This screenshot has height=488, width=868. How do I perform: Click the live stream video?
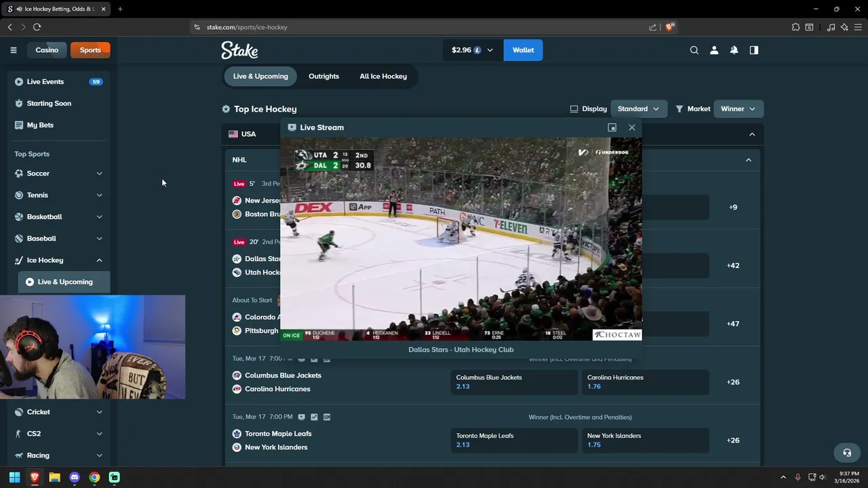pyautogui.click(x=461, y=239)
